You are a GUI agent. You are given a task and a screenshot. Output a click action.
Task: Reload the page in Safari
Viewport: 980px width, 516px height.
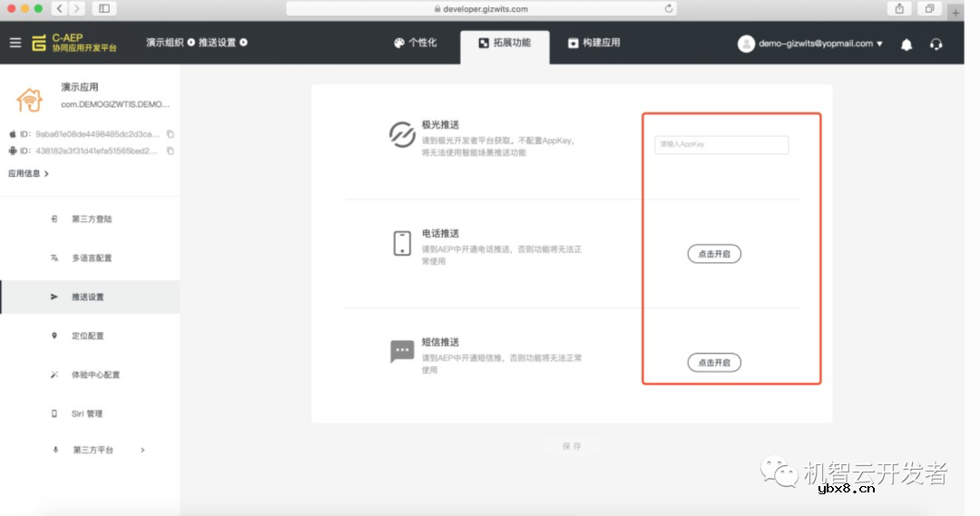tap(668, 9)
